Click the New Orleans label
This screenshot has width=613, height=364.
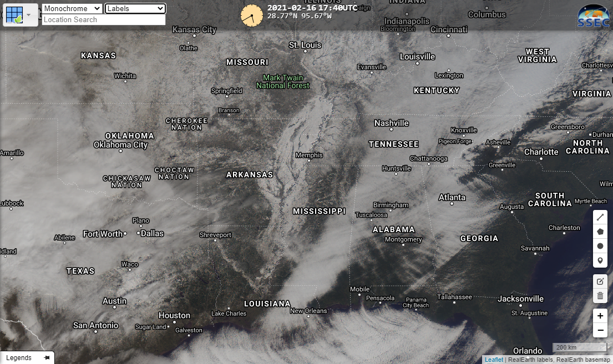pos(308,311)
